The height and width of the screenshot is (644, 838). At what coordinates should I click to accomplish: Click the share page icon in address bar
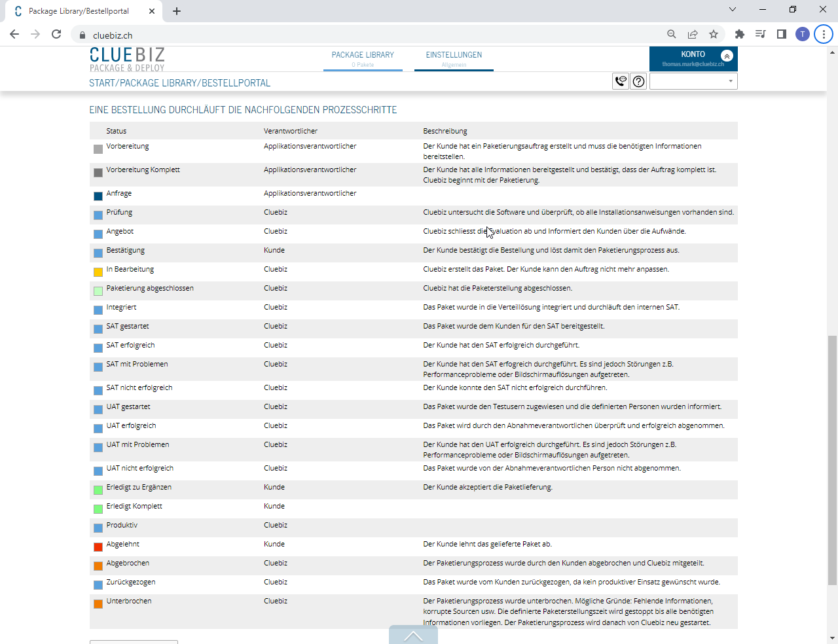point(693,34)
